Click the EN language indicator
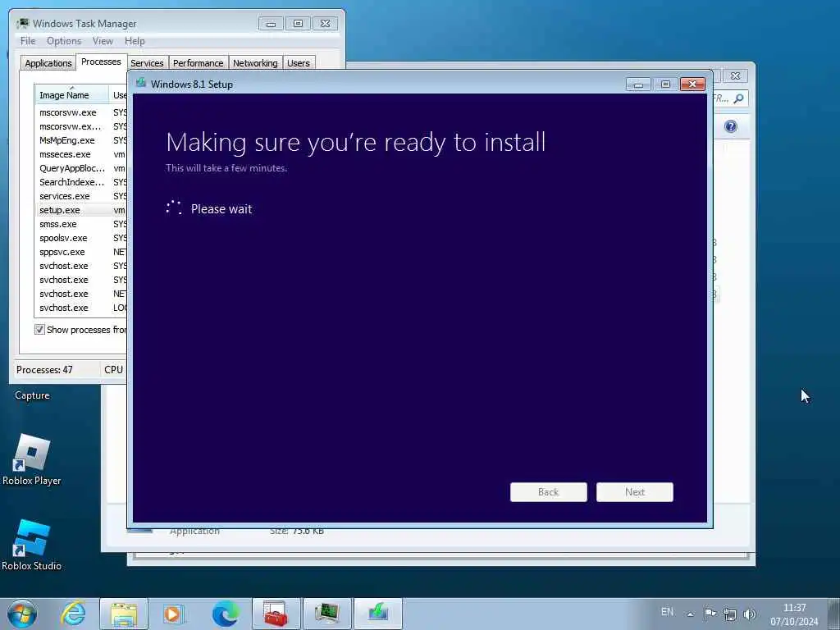 tap(667, 612)
